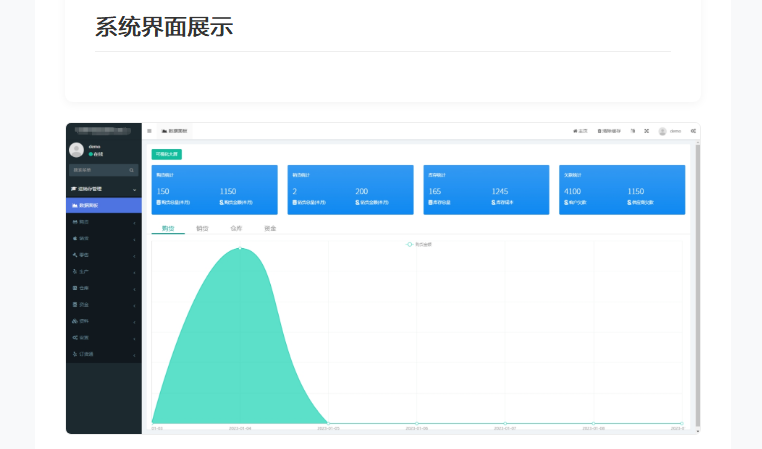
Task: Click the 资料 icon in sidebar
Action: 74,321
